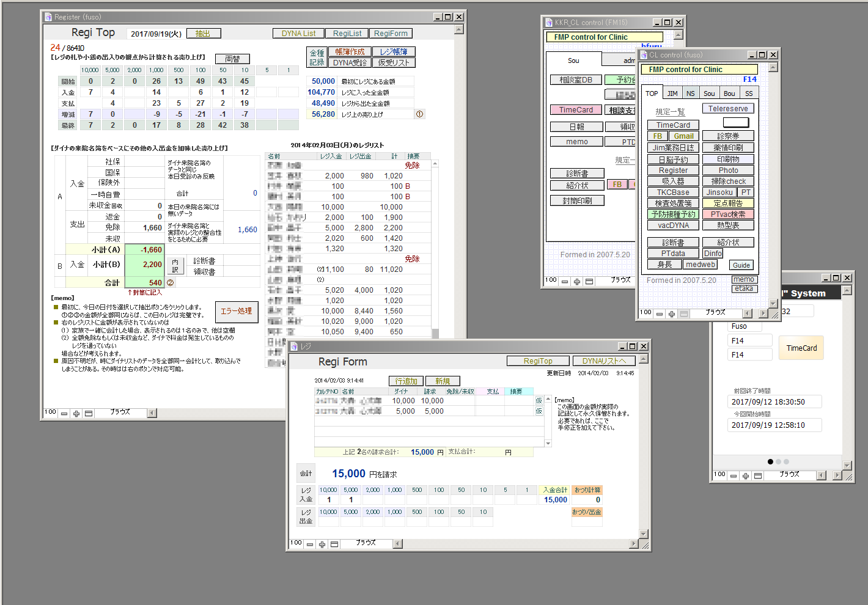Click zoom-out icon in レジ window status bar
868x605 pixels.
pos(310,544)
